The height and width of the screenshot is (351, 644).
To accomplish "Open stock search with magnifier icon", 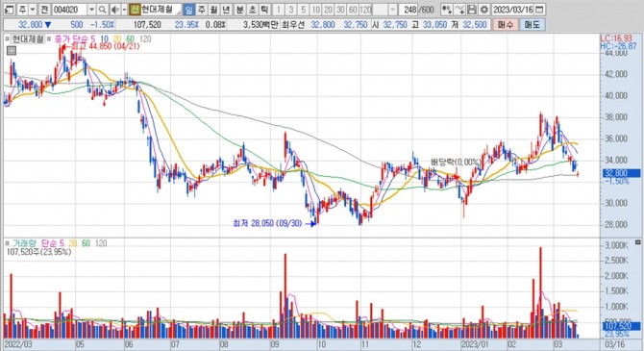I will click(102, 10).
